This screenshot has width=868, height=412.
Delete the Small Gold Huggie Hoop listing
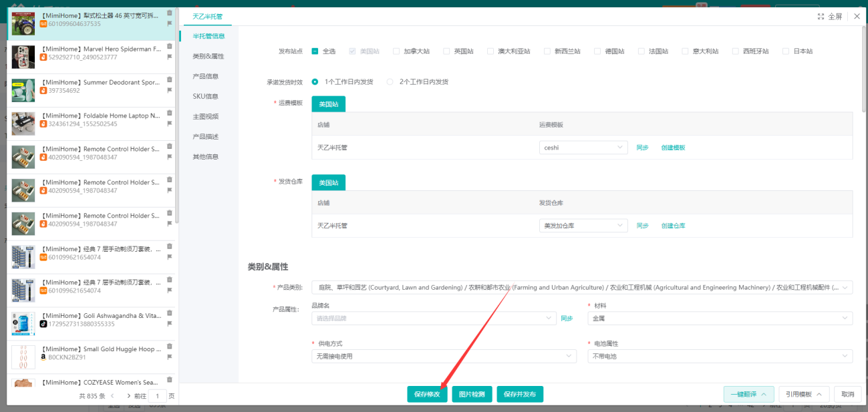tap(169, 347)
